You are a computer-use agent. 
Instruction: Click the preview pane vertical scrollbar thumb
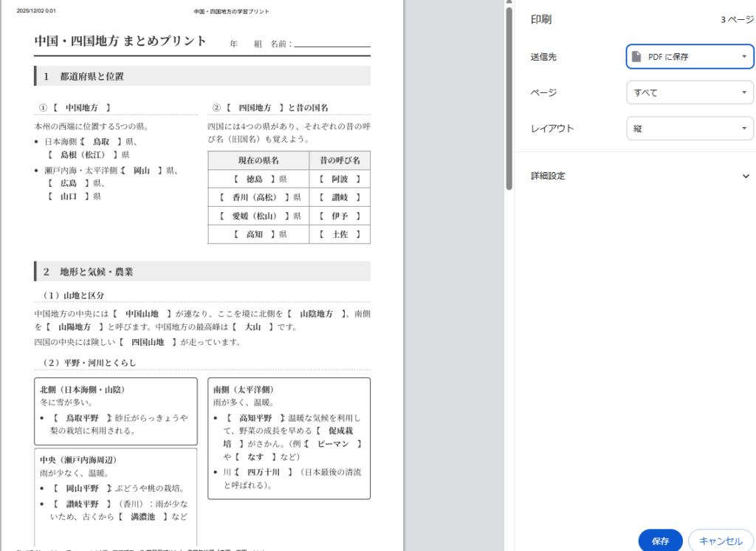point(509,96)
